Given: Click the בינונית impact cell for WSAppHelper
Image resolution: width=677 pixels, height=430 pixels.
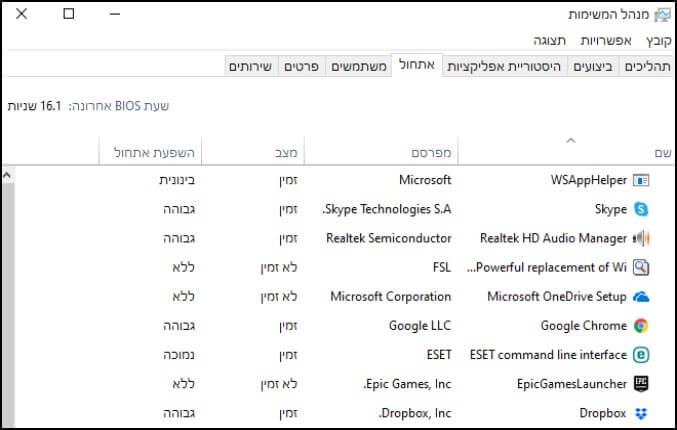Looking at the screenshot, I should point(177,180).
